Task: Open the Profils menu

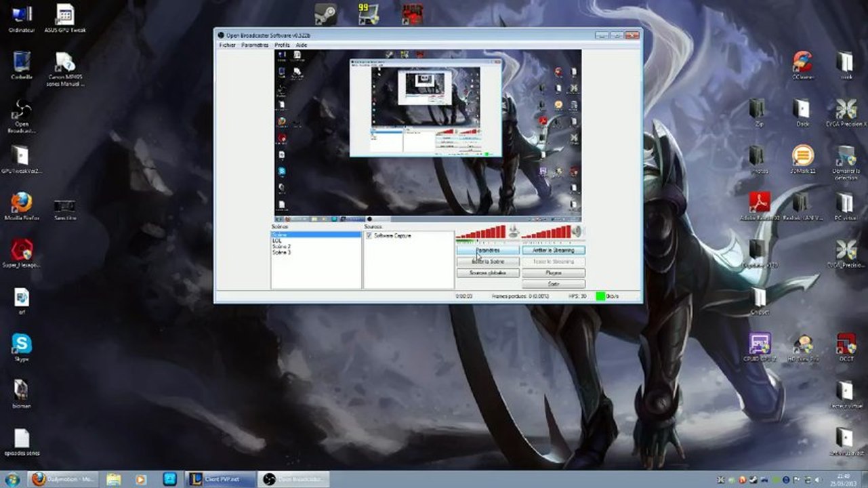Action: (282, 45)
